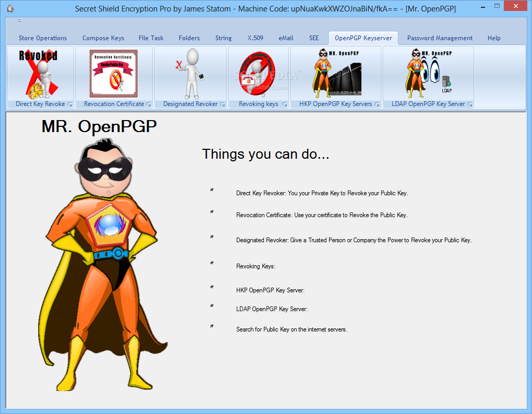Open the Help tab
Screen dimensions: 532x414
click(x=494, y=38)
